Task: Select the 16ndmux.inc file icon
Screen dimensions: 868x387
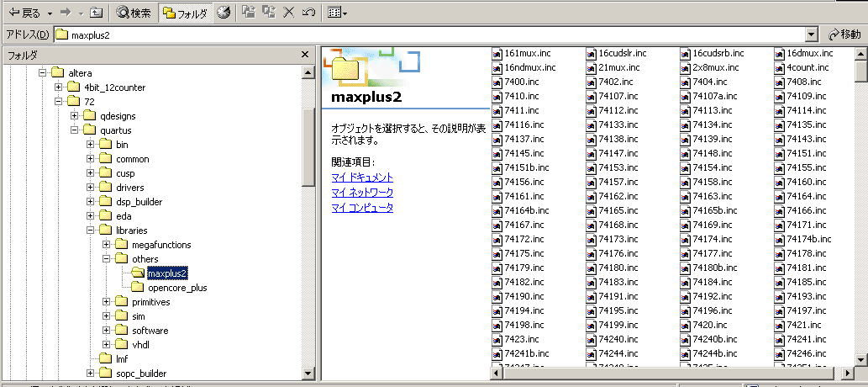Action: pyautogui.click(x=497, y=67)
